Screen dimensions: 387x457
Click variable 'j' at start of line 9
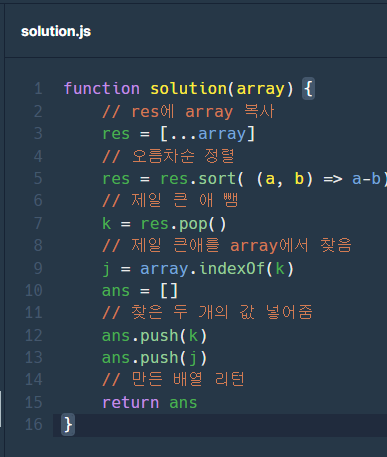[106, 269]
